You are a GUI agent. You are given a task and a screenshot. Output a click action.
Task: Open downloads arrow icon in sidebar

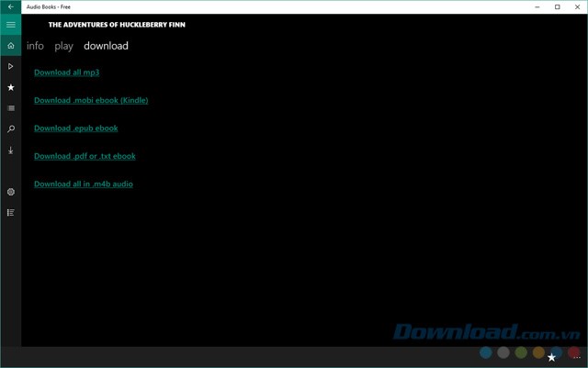coord(11,151)
